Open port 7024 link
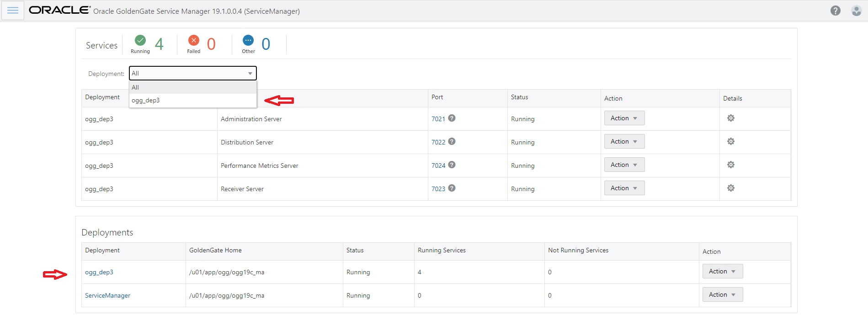Screen dimensions: 868x326 438,166
